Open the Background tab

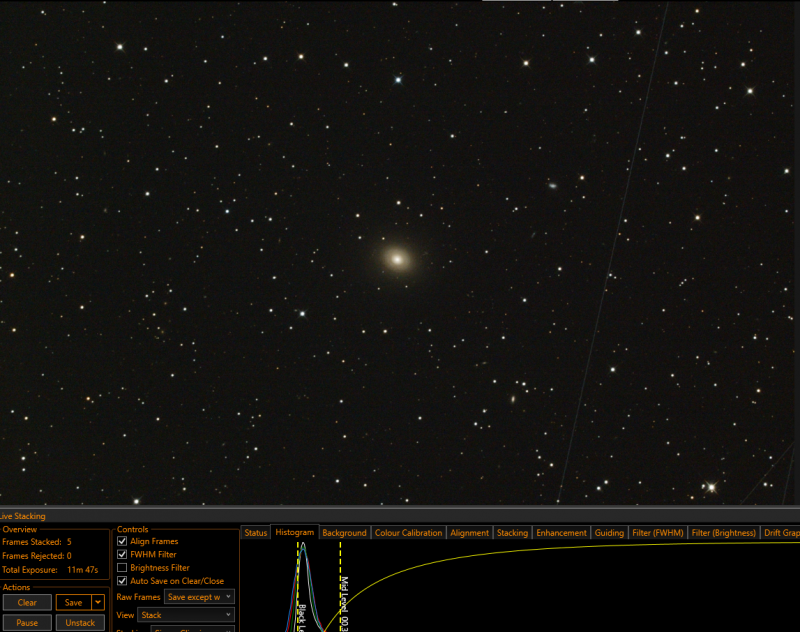344,533
